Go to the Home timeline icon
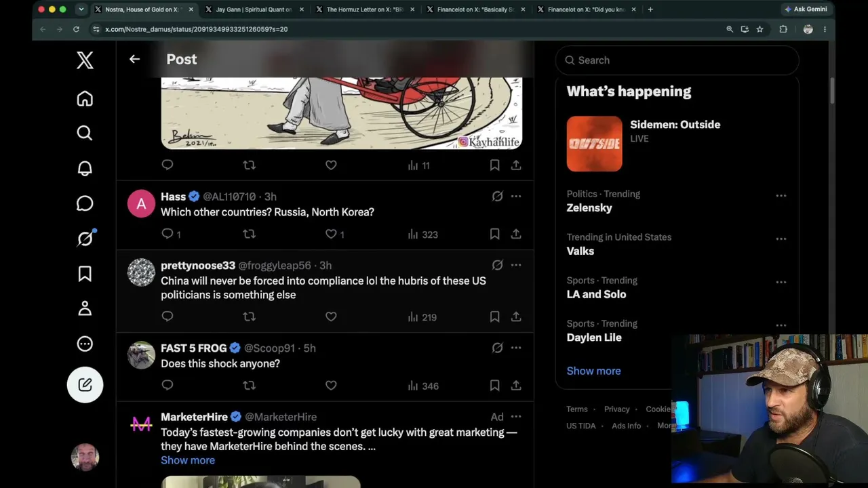This screenshot has width=868, height=488. pyautogui.click(x=85, y=99)
